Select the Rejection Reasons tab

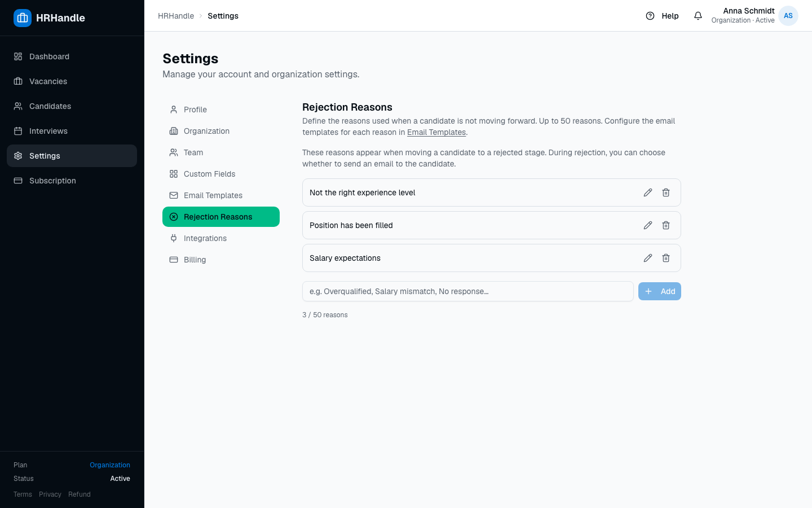coord(221,217)
